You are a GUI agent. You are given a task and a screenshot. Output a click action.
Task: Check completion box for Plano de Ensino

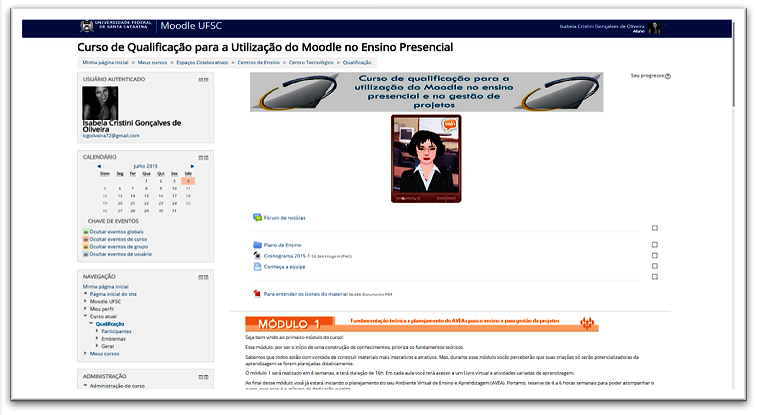click(654, 245)
